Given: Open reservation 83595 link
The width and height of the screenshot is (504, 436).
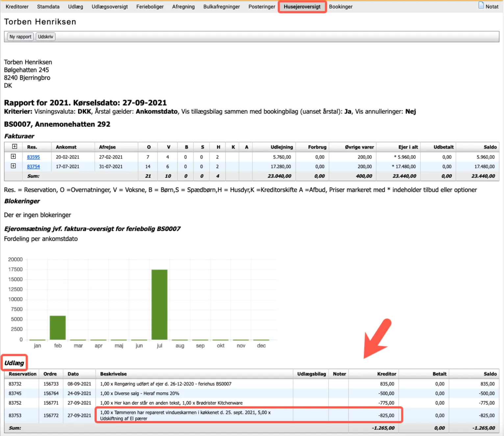Looking at the screenshot, I should (x=33, y=157).
